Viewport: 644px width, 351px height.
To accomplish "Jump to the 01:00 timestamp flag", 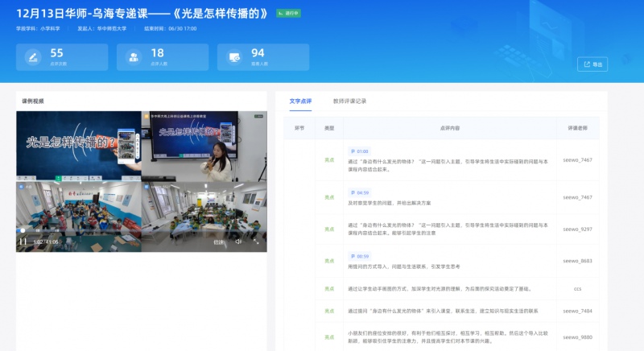I will 359,151.
